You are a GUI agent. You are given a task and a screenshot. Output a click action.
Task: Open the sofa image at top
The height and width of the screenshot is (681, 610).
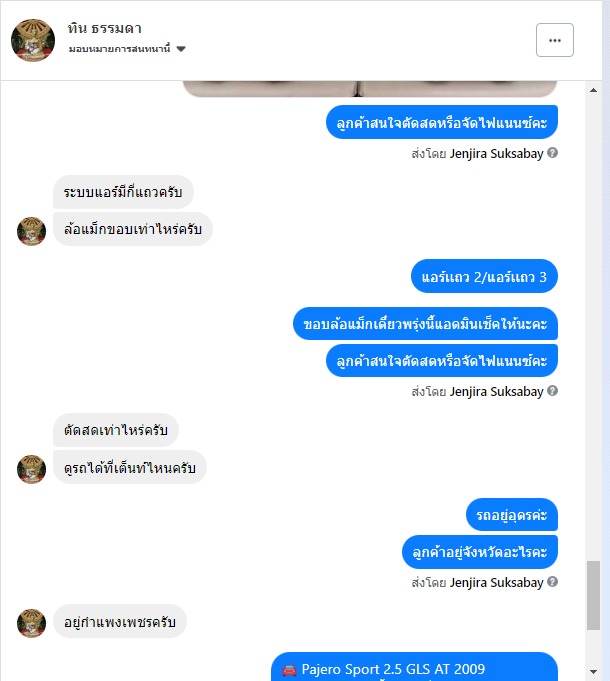coord(370,89)
